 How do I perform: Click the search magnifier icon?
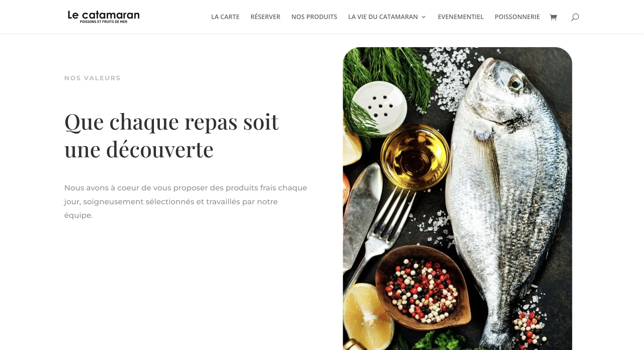click(x=575, y=17)
